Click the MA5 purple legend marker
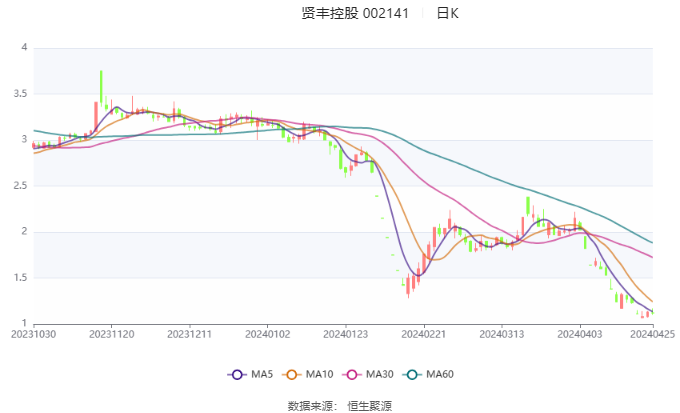This screenshot has width=680, height=413. (x=237, y=374)
